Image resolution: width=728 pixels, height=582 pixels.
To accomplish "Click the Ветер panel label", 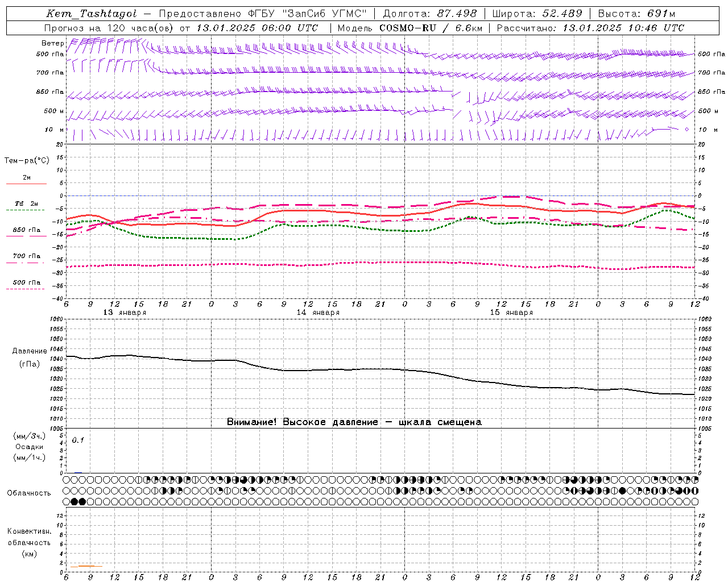I will [x=52, y=43].
